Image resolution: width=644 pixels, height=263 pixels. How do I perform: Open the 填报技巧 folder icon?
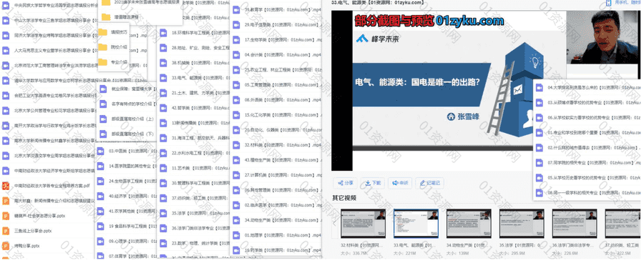pyautogui.click(x=102, y=32)
